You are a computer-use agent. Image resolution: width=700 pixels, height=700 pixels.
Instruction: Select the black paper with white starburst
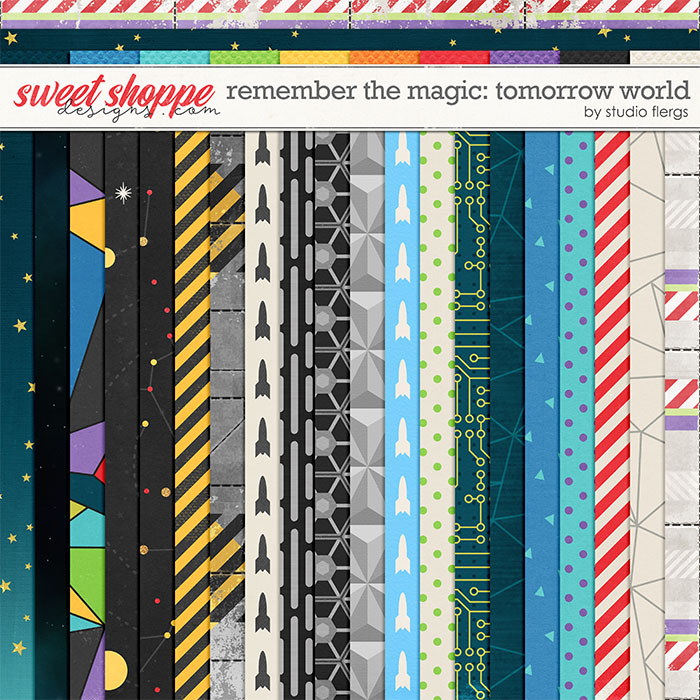(122, 416)
